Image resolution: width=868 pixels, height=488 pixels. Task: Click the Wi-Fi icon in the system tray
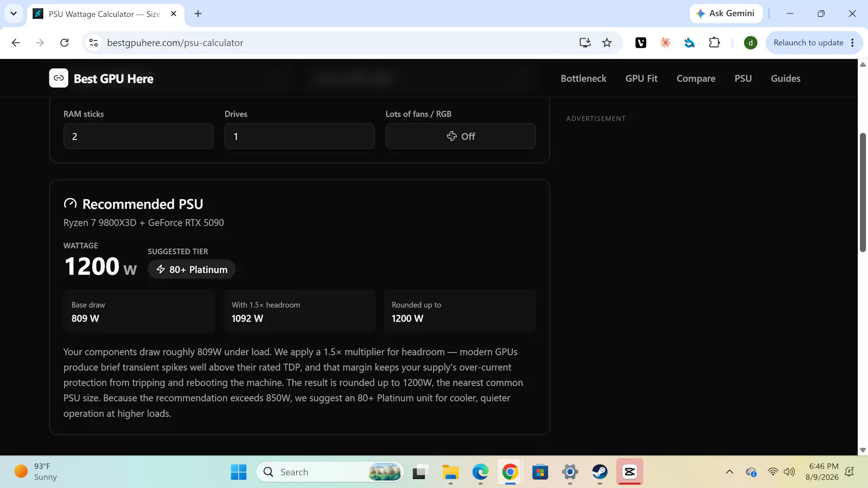(x=773, y=472)
